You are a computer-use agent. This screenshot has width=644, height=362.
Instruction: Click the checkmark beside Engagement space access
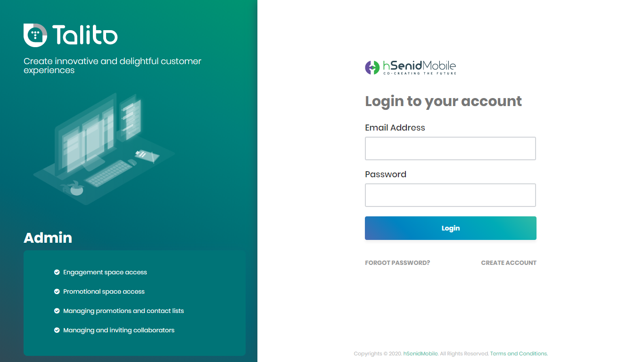pos(57,272)
